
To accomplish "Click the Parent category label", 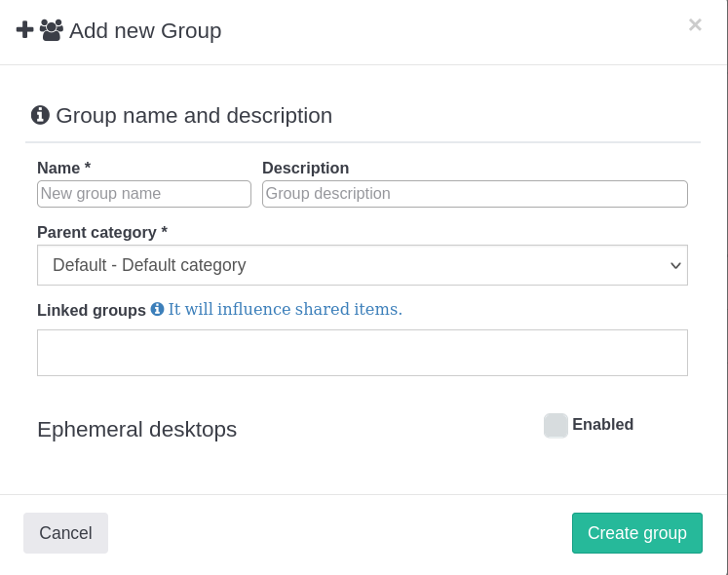I will tap(101, 233).
